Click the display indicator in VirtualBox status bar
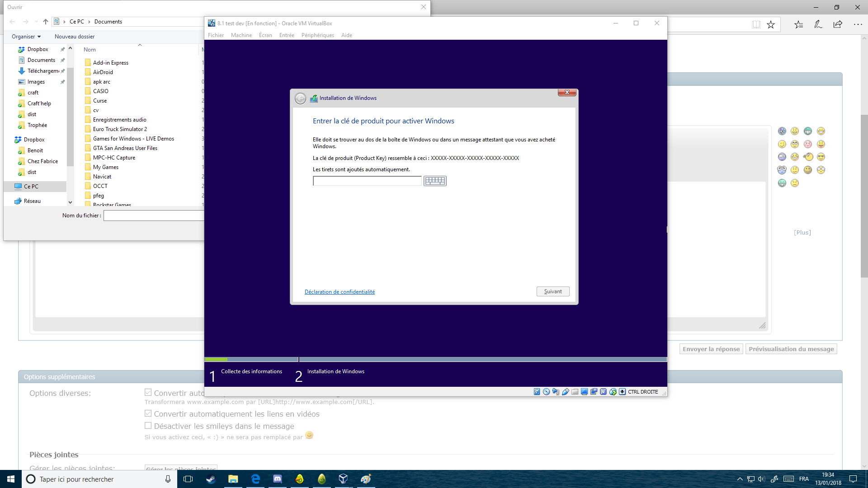Viewport: 868px width, 488px height. tap(584, 392)
